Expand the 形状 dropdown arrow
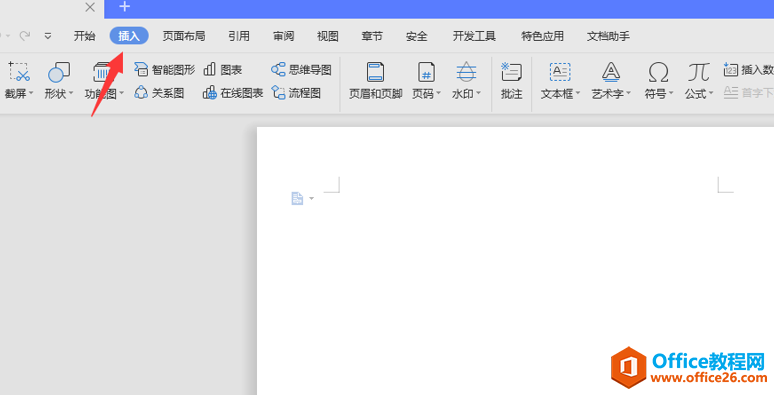Viewport: 774px width, 395px height. pyautogui.click(x=71, y=93)
